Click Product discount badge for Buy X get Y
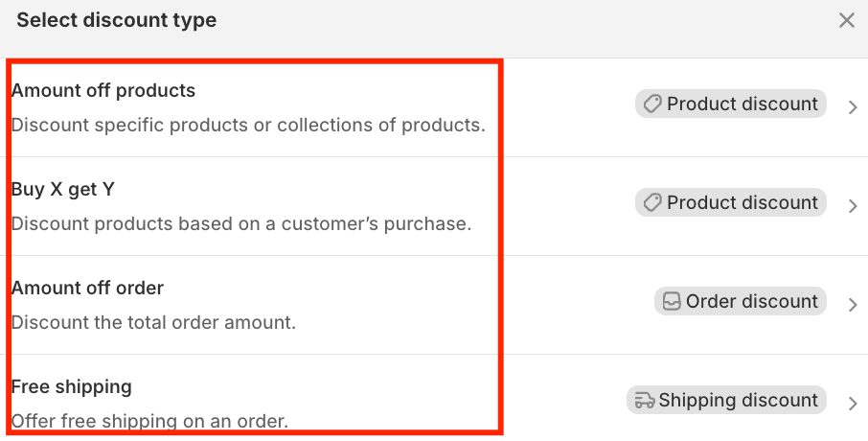The height and width of the screenshot is (441, 868). pos(742,202)
